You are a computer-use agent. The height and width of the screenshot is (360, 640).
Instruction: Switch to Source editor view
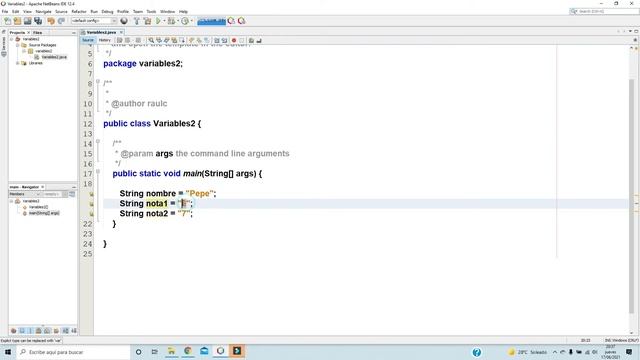coord(88,40)
